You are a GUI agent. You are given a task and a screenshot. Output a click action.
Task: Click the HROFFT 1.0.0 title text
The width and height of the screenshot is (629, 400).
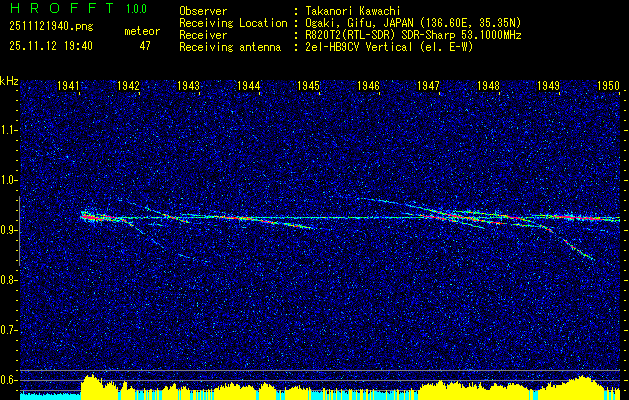[x=78, y=8]
